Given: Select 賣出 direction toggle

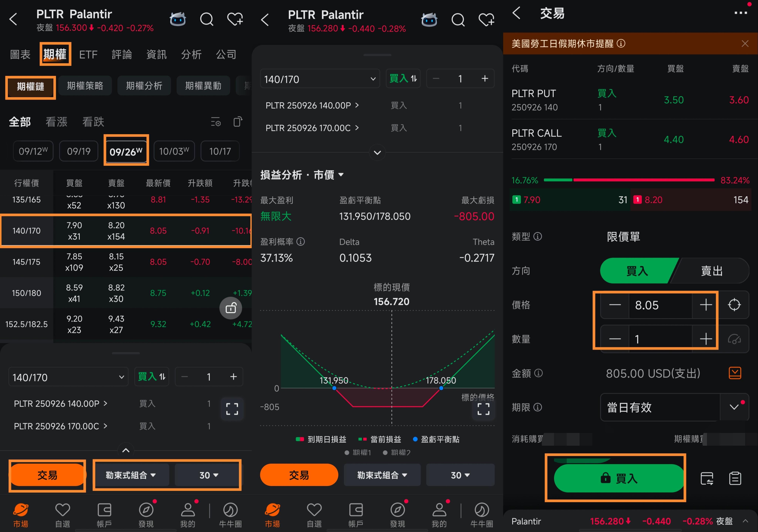Looking at the screenshot, I should click(x=711, y=271).
